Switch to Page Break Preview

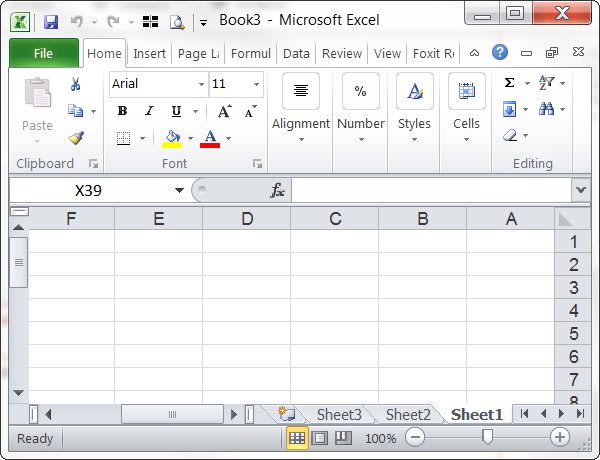click(343, 438)
